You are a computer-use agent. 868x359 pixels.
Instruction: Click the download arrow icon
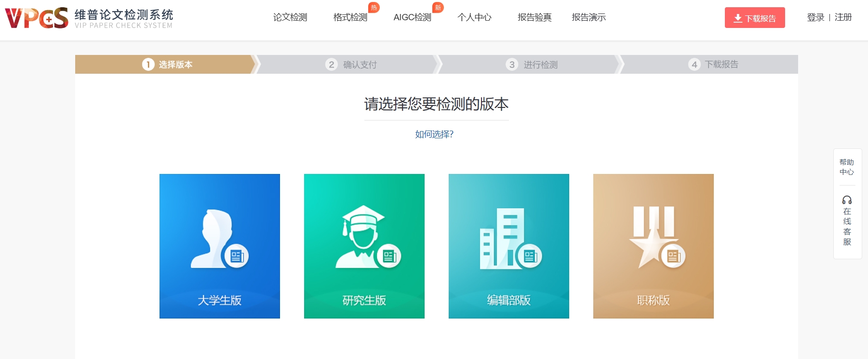(x=738, y=18)
